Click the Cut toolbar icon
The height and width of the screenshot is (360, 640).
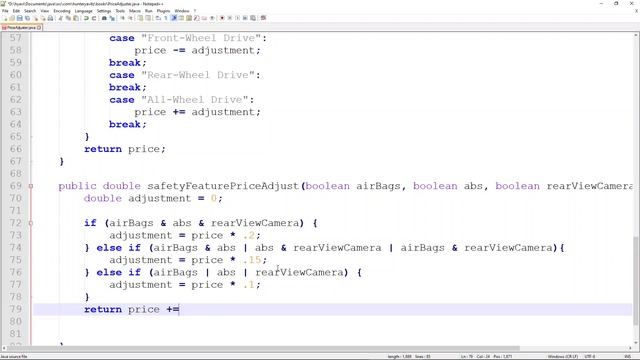point(61,18)
